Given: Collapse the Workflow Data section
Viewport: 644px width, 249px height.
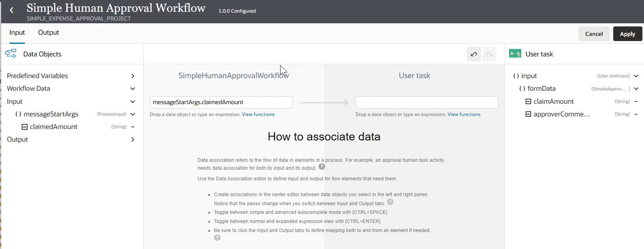Looking at the screenshot, I should 133,89.
